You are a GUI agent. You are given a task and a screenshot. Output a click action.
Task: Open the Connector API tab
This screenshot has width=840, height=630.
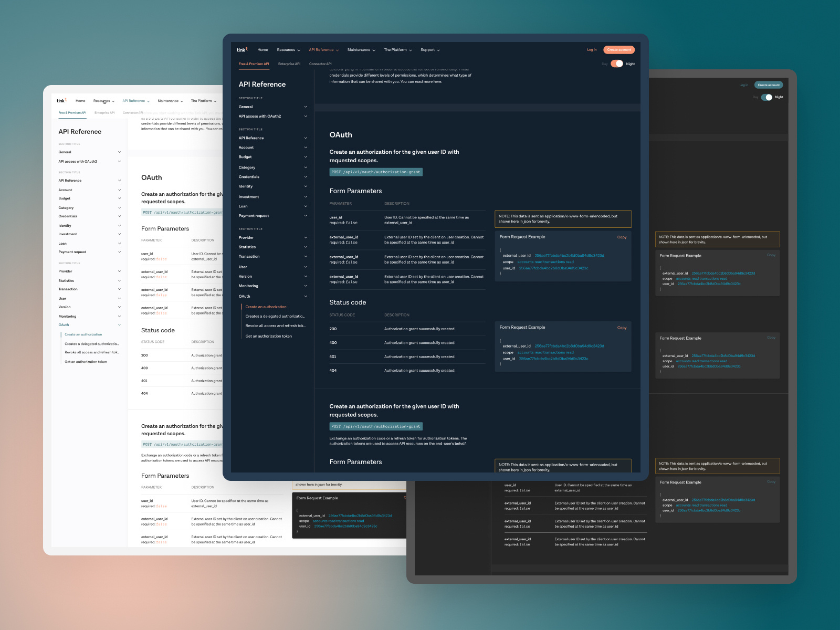pyautogui.click(x=320, y=63)
